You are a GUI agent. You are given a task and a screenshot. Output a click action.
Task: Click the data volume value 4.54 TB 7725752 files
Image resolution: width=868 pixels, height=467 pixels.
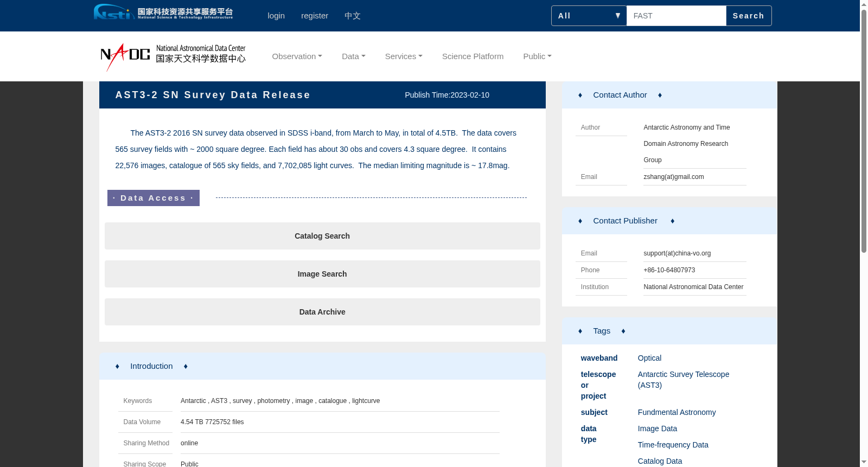click(212, 422)
